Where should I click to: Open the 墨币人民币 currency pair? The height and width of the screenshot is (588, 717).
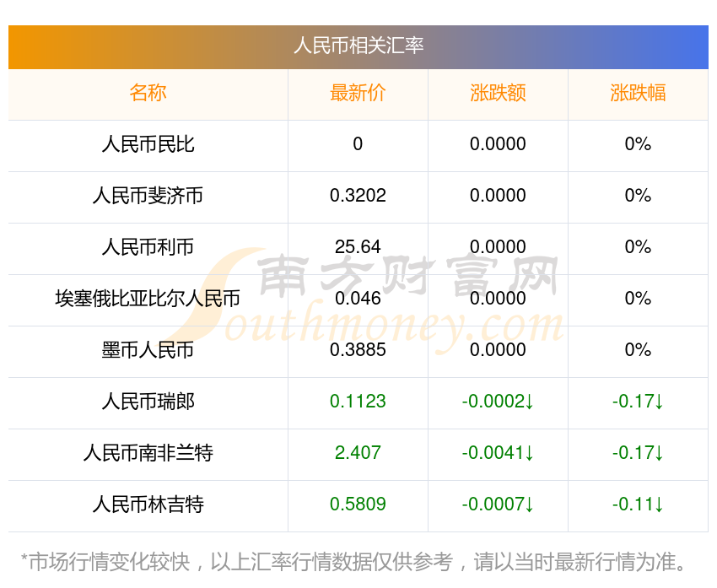(148, 350)
